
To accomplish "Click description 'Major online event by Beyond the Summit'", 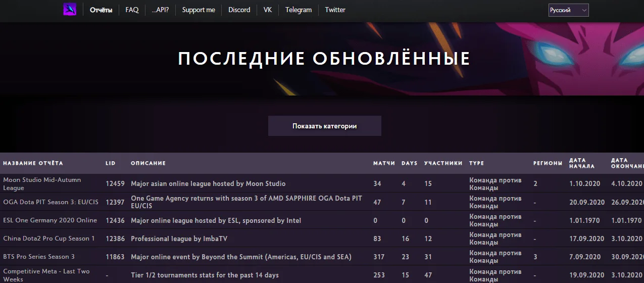I will [241, 256].
